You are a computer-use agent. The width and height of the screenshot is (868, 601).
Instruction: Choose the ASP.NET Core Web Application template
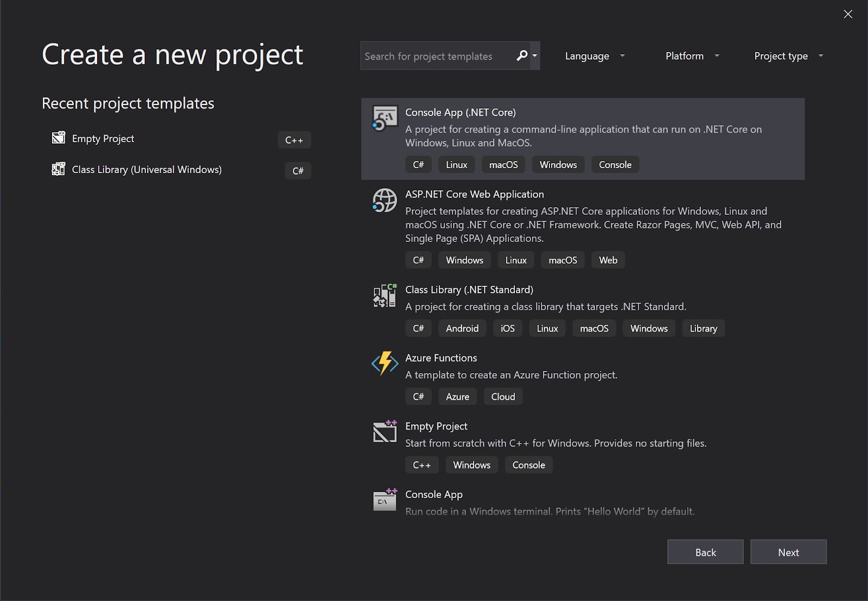(x=474, y=194)
